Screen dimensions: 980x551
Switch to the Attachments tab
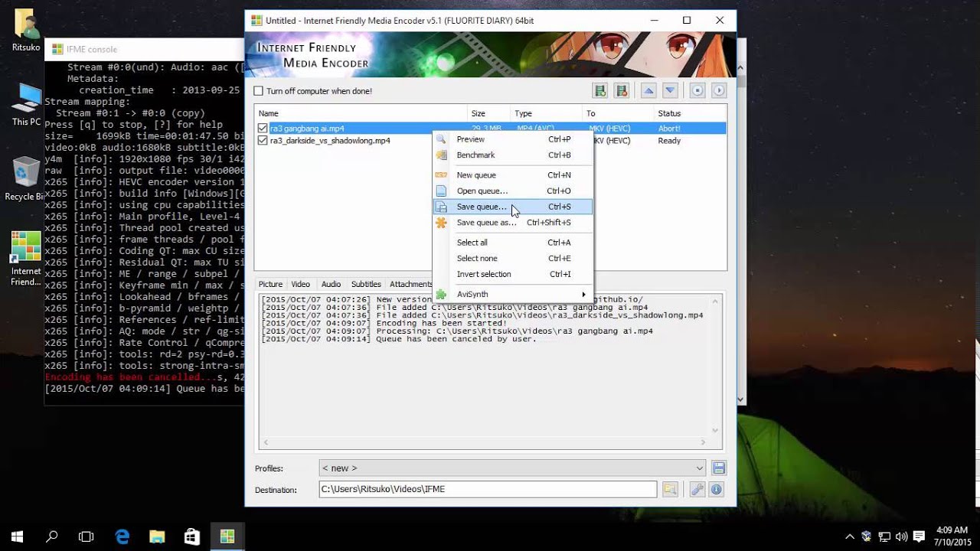pyautogui.click(x=410, y=284)
